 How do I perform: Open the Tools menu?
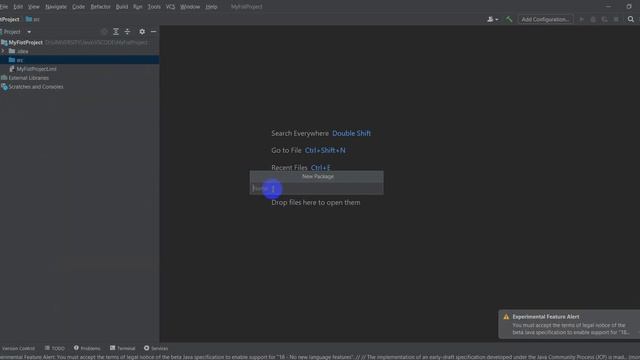coord(154,7)
